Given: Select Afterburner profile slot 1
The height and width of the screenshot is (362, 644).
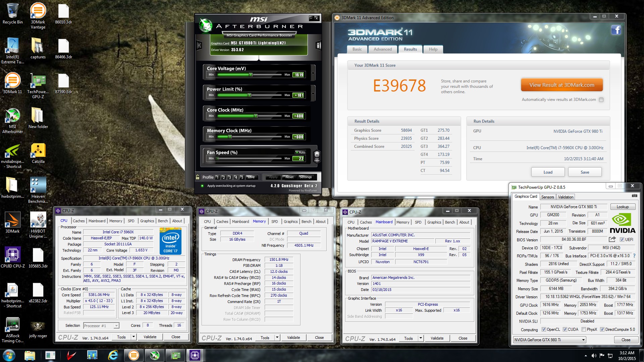Looking at the screenshot, I should point(217,177).
